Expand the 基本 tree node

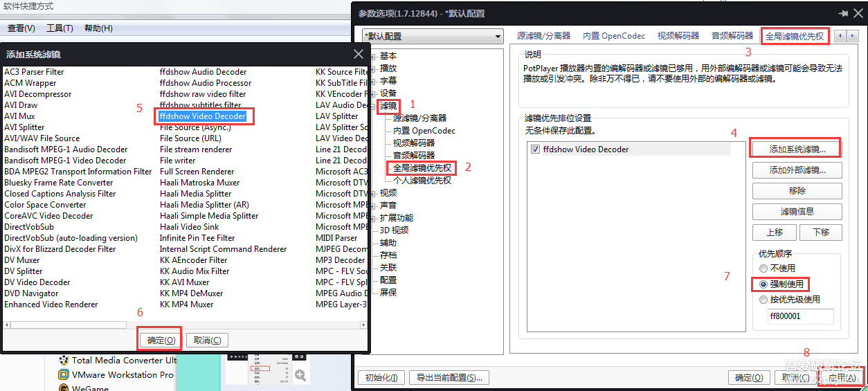coord(374,56)
